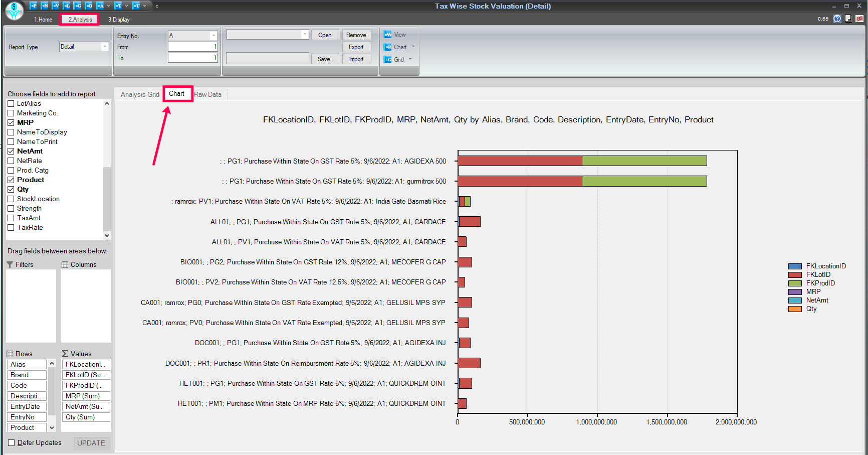Switch to the 1.Home ribbon tab
The height and width of the screenshot is (455, 868).
point(43,20)
